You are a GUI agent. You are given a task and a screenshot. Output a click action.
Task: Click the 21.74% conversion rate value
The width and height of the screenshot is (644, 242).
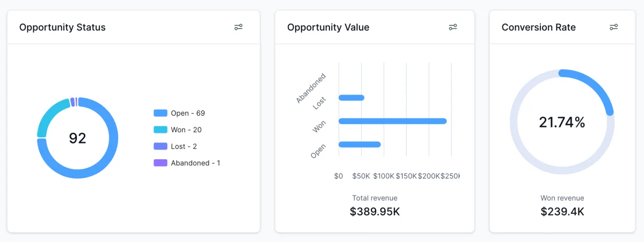pos(562,123)
